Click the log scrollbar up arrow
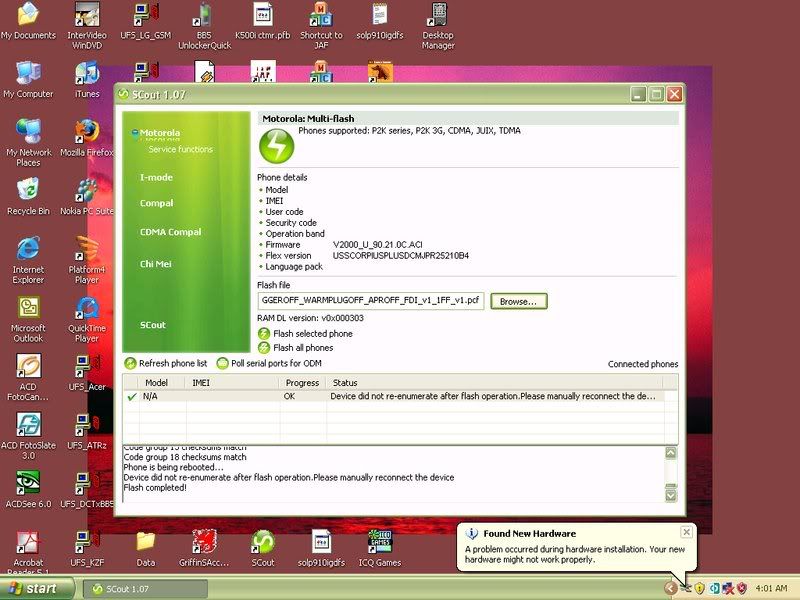Viewport: 800px width, 600px height. (671, 453)
